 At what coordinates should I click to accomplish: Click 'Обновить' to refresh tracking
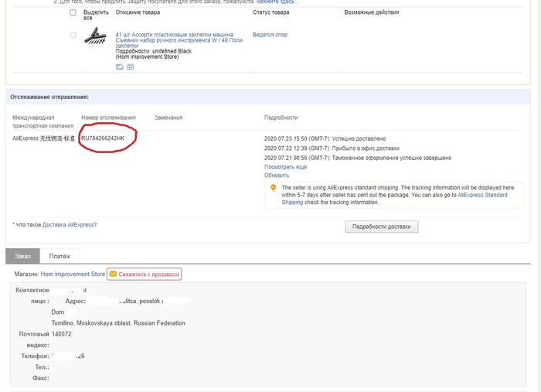(276, 176)
